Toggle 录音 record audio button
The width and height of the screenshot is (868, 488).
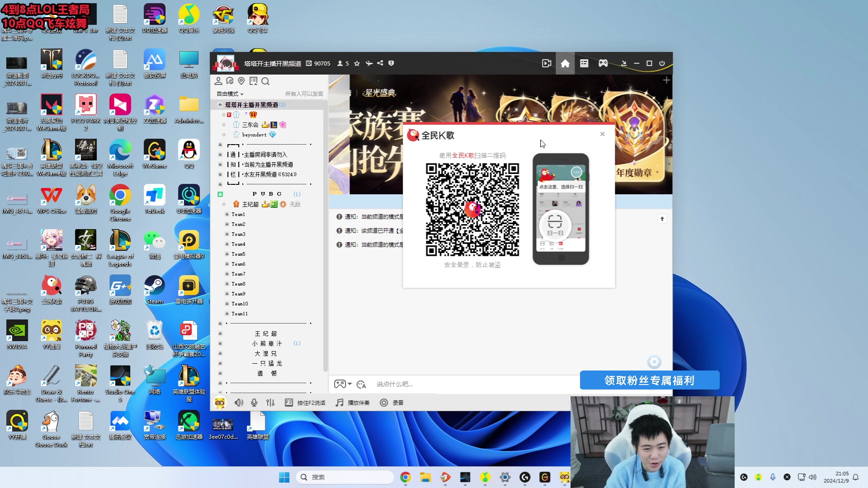pos(391,402)
